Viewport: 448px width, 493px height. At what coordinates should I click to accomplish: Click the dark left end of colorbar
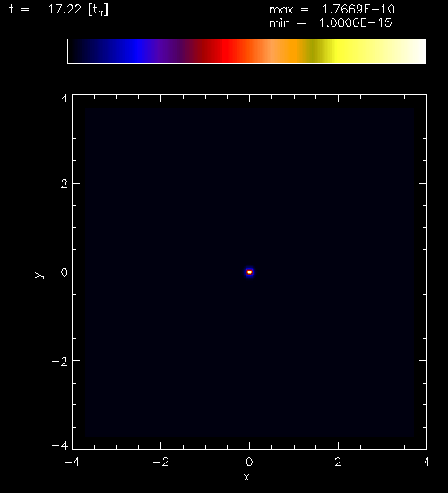(x=77, y=51)
